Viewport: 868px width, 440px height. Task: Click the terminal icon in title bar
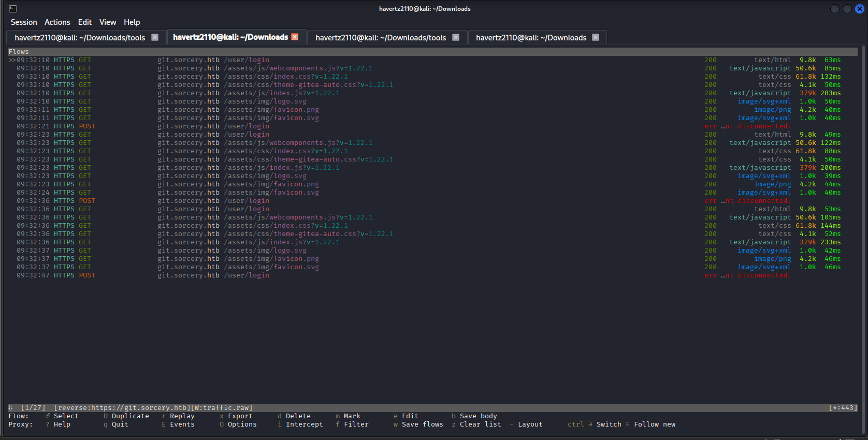tap(13, 9)
